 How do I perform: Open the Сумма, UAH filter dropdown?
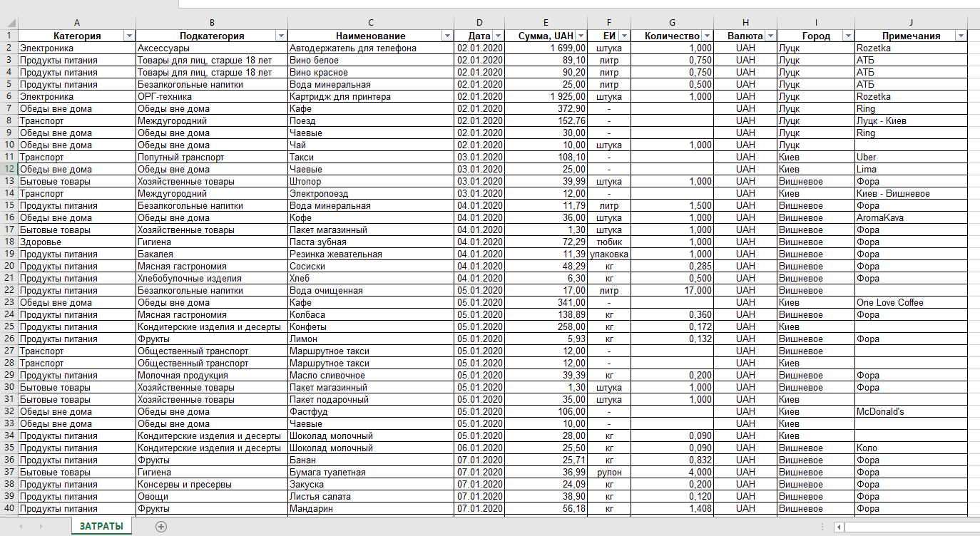(581, 36)
